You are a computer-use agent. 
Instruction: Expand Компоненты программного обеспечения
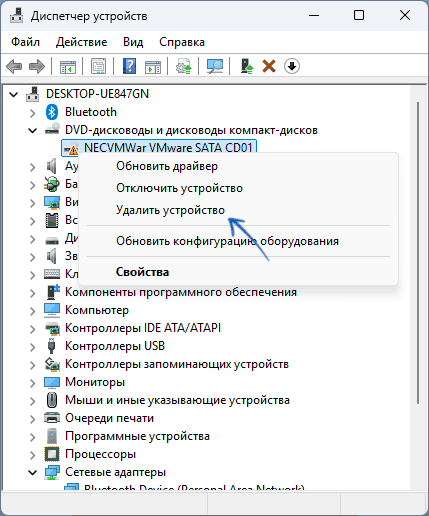tap(32, 293)
